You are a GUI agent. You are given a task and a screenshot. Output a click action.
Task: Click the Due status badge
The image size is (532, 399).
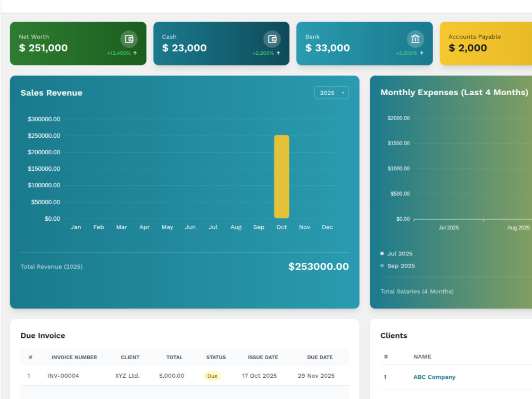(212, 376)
